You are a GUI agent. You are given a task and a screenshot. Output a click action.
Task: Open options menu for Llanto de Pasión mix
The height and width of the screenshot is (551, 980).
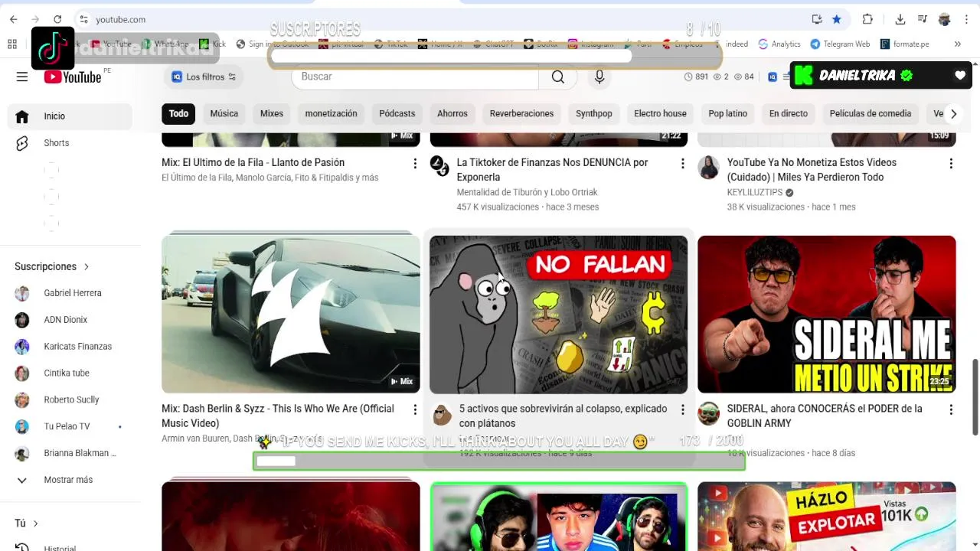pyautogui.click(x=415, y=164)
